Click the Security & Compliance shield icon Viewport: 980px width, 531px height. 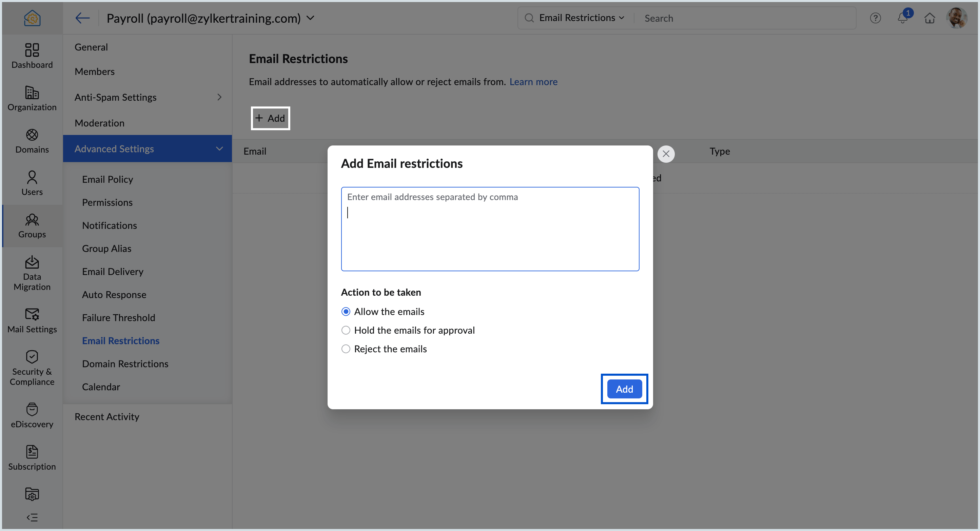pyautogui.click(x=32, y=357)
